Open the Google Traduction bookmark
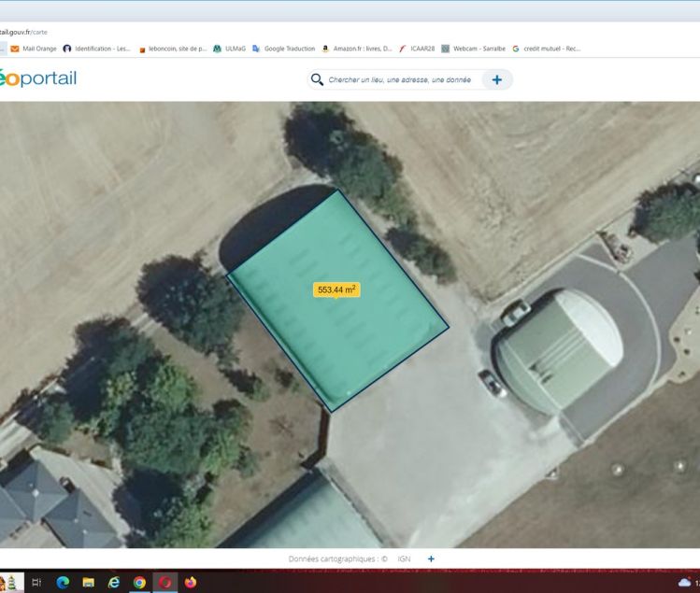Image resolution: width=700 pixels, height=593 pixels. pyautogui.click(x=284, y=49)
